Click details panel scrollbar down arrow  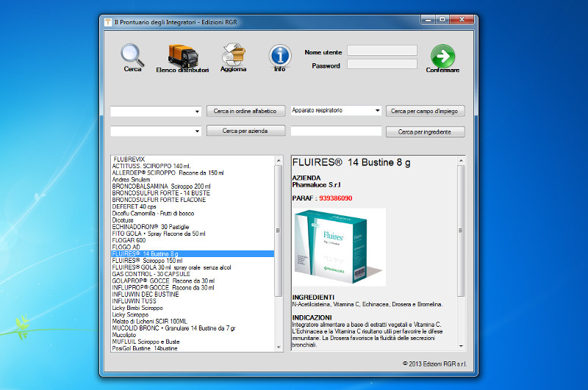tap(462, 346)
